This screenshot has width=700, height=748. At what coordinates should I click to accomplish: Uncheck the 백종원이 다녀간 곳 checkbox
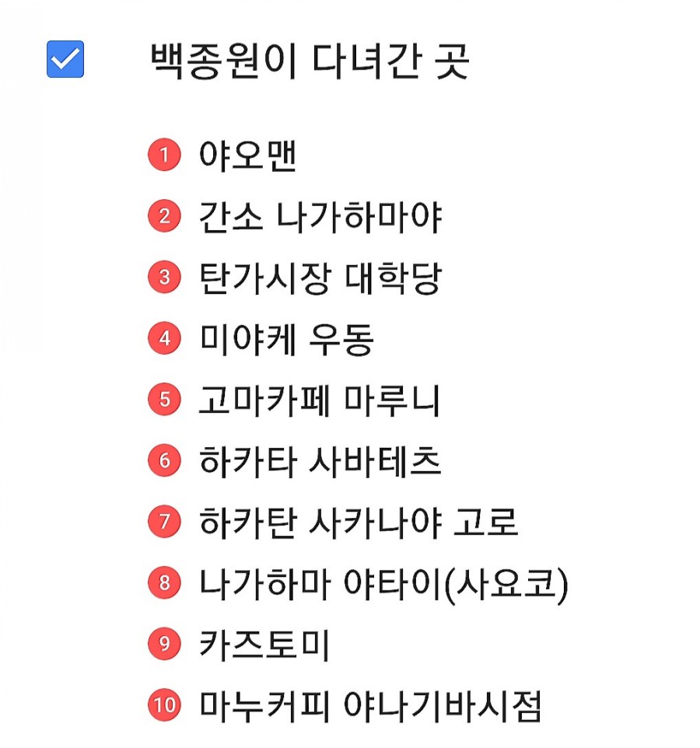tap(65, 59)
